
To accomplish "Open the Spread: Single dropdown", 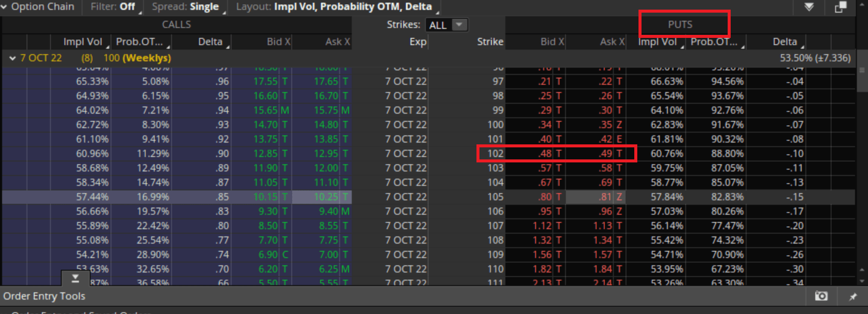I will click(189, 7).
